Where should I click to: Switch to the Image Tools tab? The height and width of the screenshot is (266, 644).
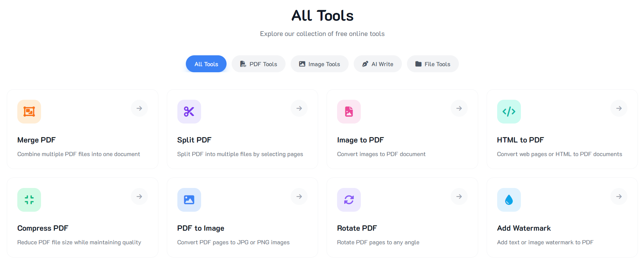pyautogui.click(x=319, y=64)
